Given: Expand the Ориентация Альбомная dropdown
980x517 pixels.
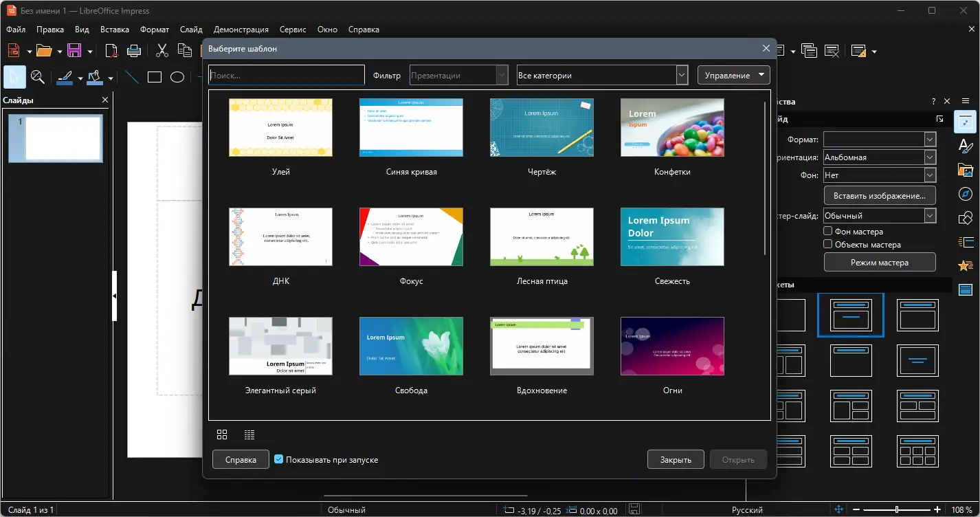Looking at the screenshot, I should (x=930, y=157).
